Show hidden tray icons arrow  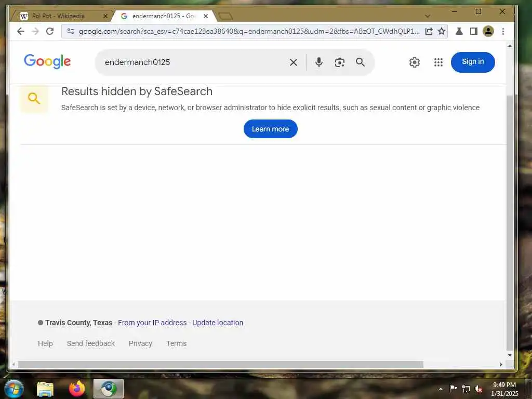point(441,389)
